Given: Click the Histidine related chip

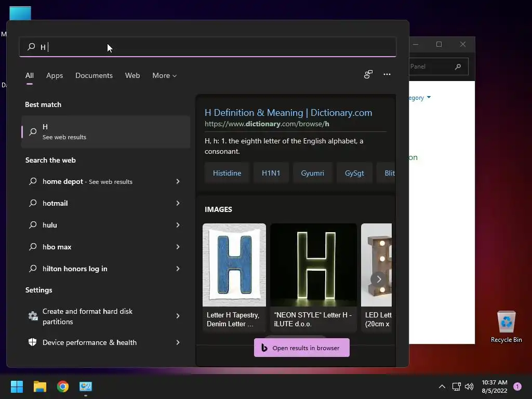Looking at the screenshot, I should tap(227, 173).
